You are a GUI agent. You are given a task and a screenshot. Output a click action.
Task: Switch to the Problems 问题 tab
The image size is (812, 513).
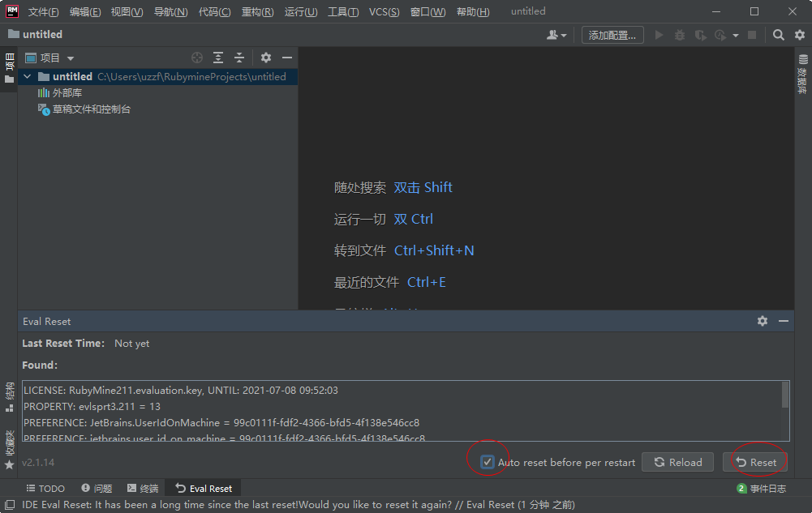coord(97,488)
